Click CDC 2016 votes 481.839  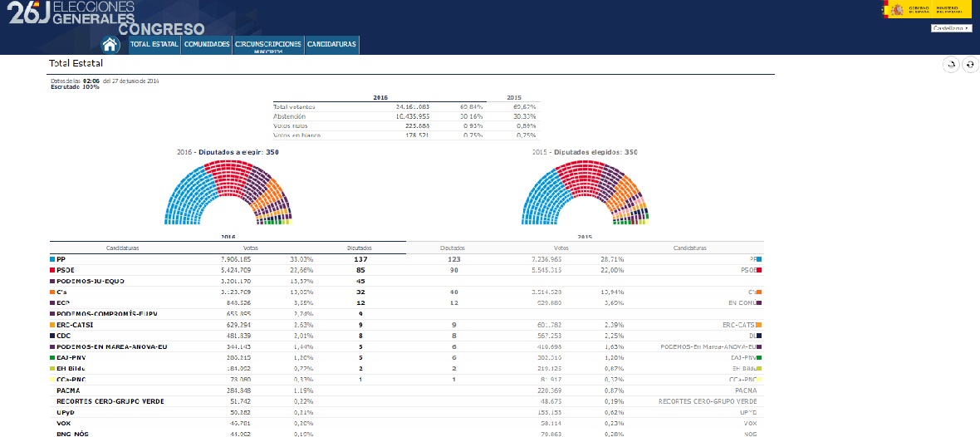coord(238,336)
